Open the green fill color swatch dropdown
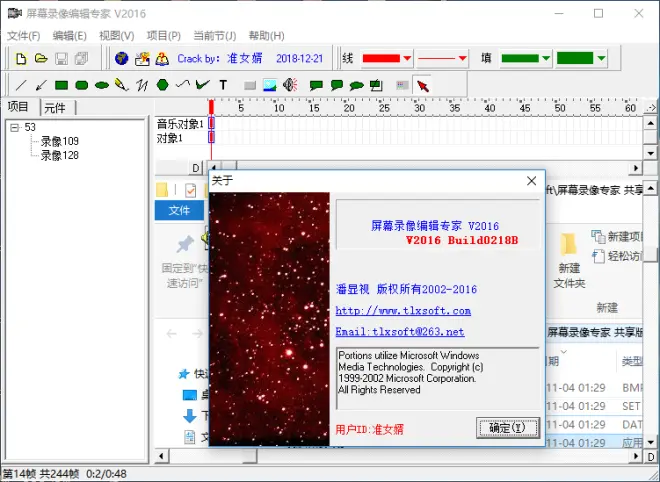Viewport: 660px width, 482px height. point(546,59)
